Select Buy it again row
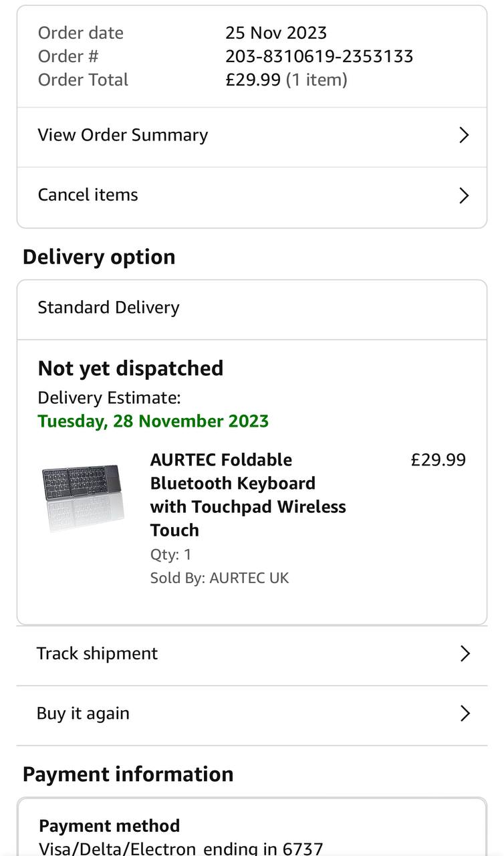The height and width of the screenshot is (856, 504). coord(84,714)
